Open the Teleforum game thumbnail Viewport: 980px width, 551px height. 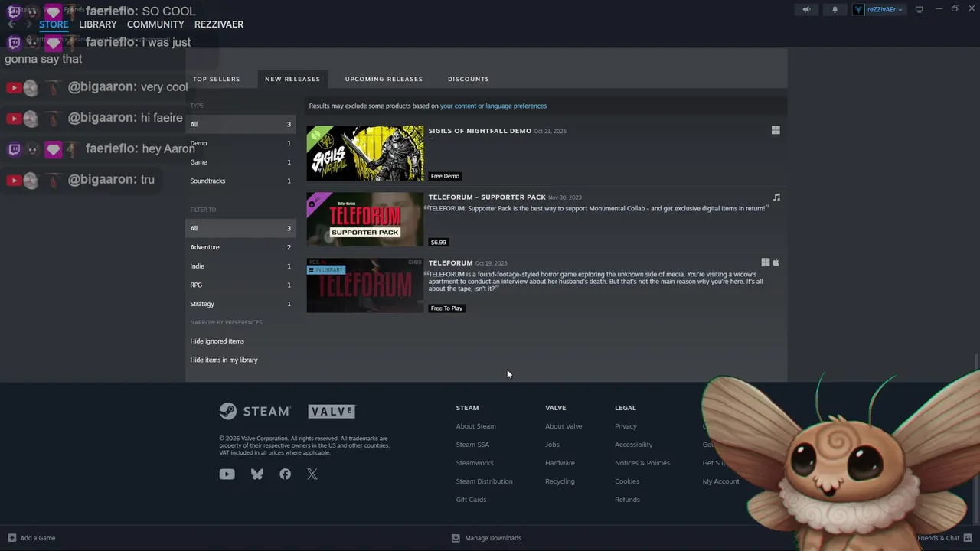pyautogui.click(x=365, y=285)
